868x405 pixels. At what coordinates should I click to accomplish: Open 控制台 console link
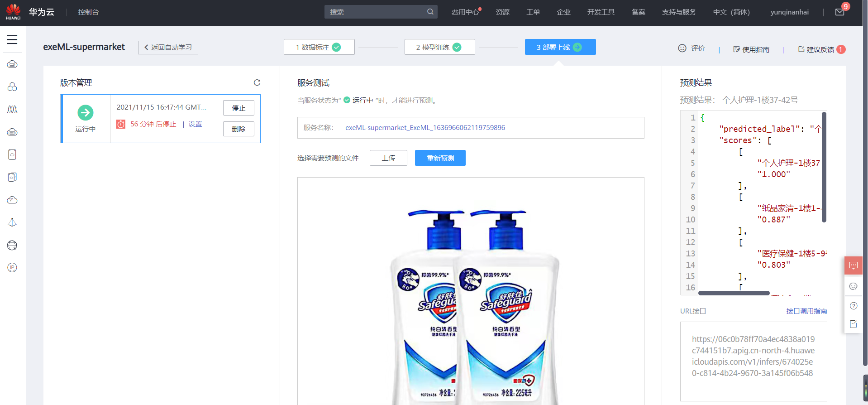click(x=88, y=12)
